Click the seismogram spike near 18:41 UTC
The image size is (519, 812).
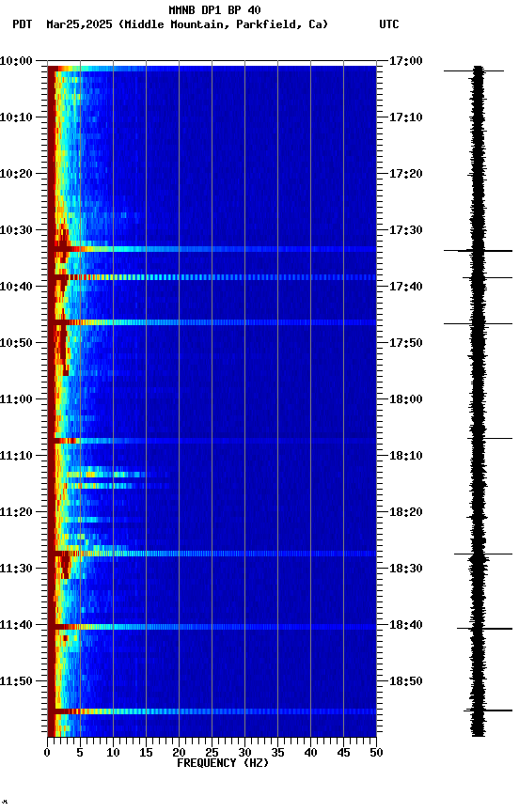point(484,629)
